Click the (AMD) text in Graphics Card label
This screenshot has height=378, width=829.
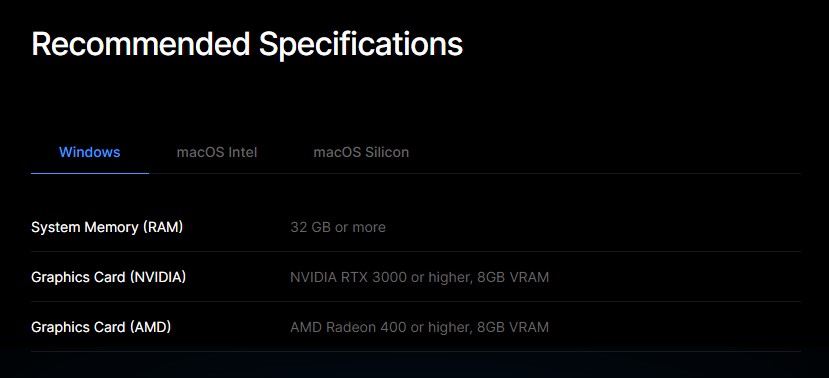(150, 327)
